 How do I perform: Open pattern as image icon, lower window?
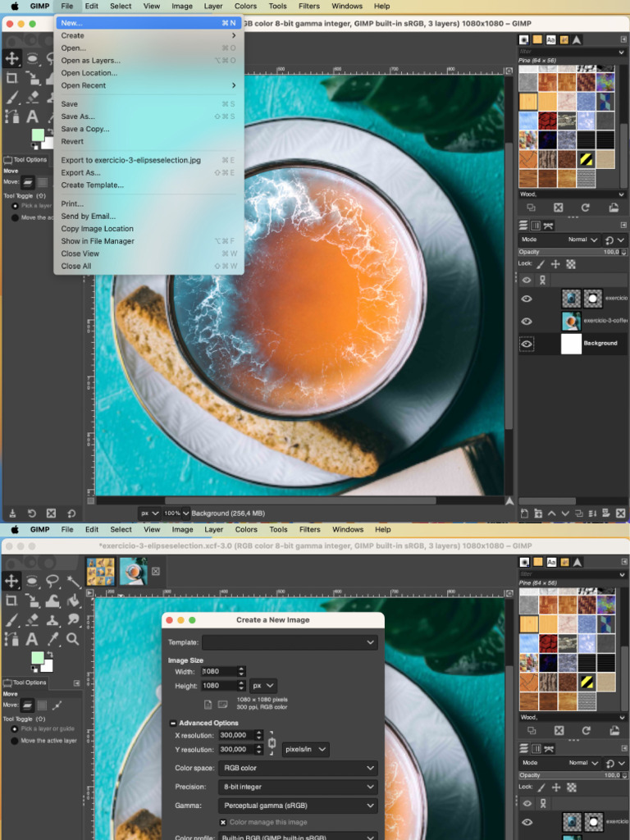pyautogui.click(x=614, y=730)
